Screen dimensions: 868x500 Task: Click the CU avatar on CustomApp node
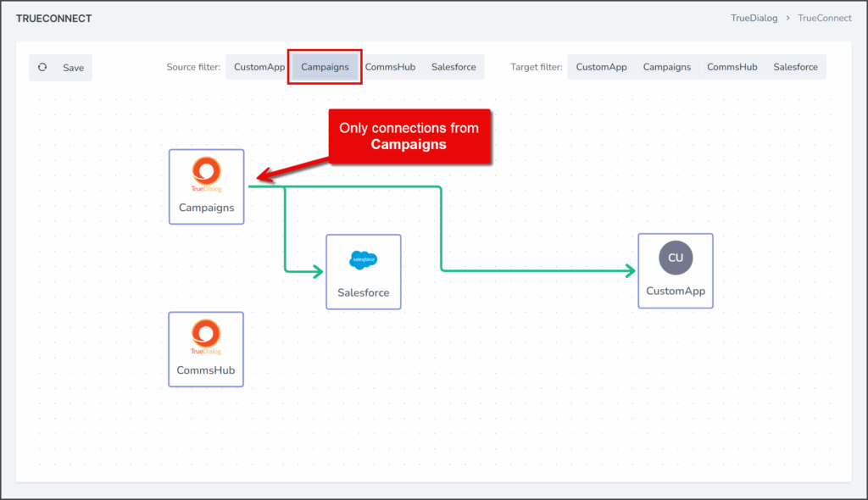[x=676, y=258]
